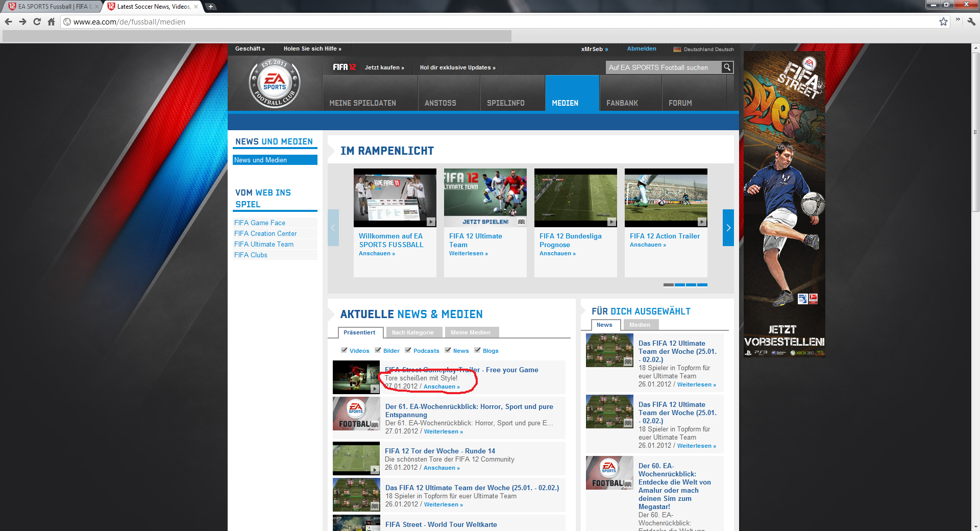Bookmark this page with the star icon
The image size is (980, 531).
point(943,22)
